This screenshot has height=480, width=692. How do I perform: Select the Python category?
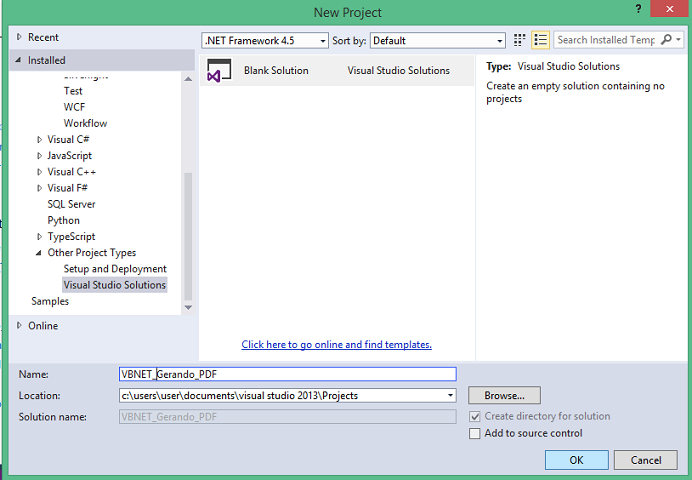tap(64, 220)
